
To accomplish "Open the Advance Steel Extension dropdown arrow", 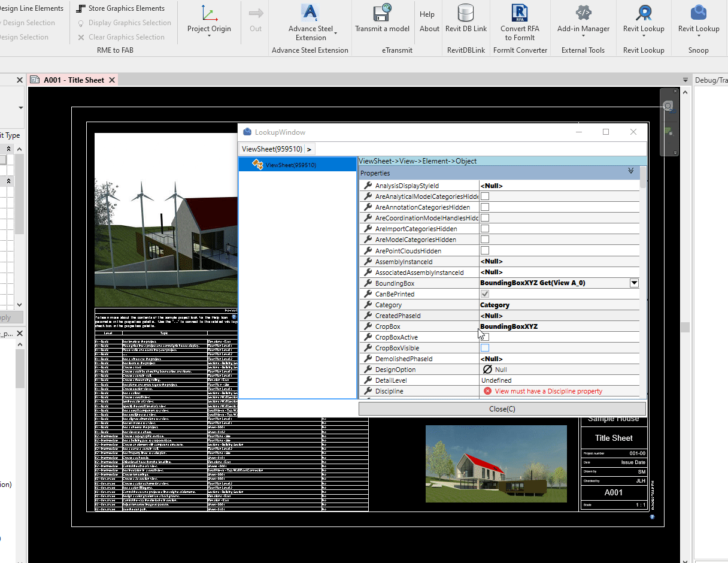I will 336,33.
